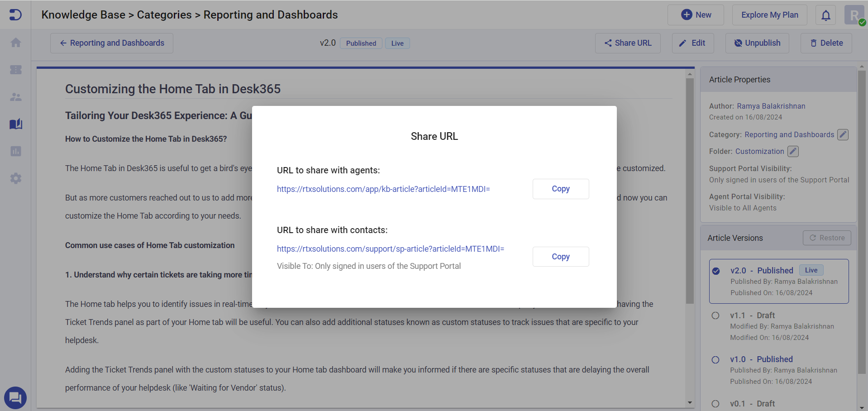This screenshot has width=868, height=411.
Task: Open the Knowledge Base breadcrumb
Action: [x=83, y=14]
